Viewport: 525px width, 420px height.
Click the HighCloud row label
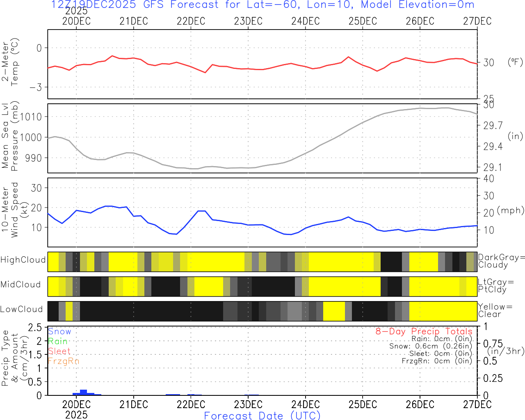pos(23,260)
